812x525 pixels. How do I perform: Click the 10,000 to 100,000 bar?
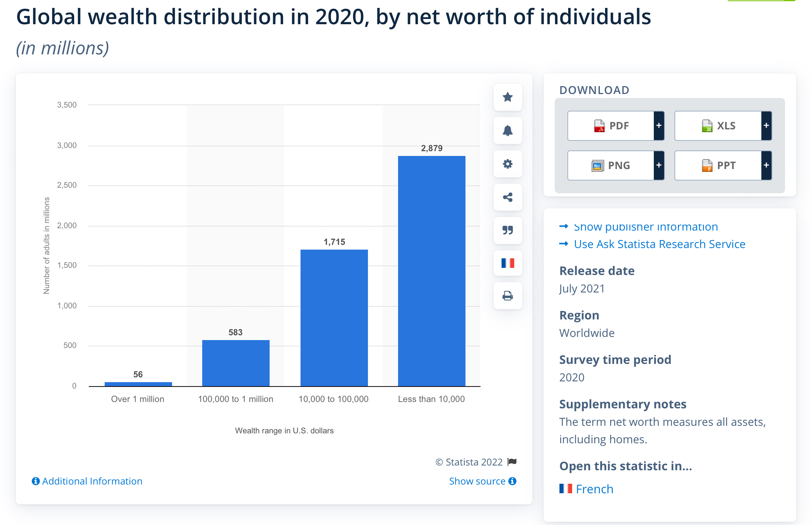coord(334,318)
